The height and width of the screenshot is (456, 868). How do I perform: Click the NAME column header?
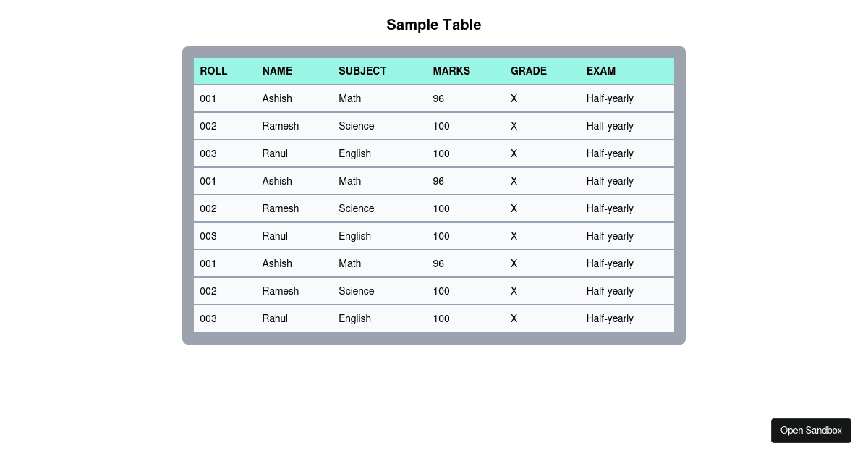[x=277, y=71]
